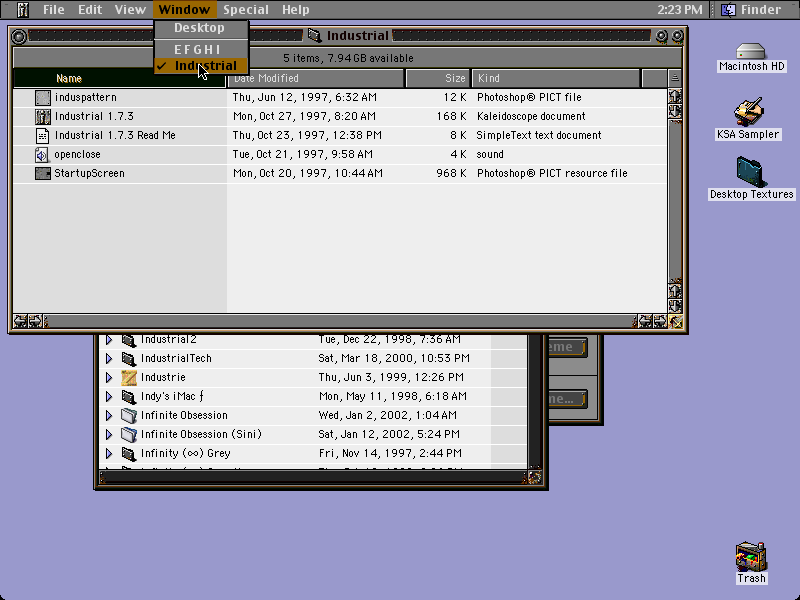The height and width of the screenshot is (600, 800).
Task: Close the open Window menu
Action: click(184, 9)
